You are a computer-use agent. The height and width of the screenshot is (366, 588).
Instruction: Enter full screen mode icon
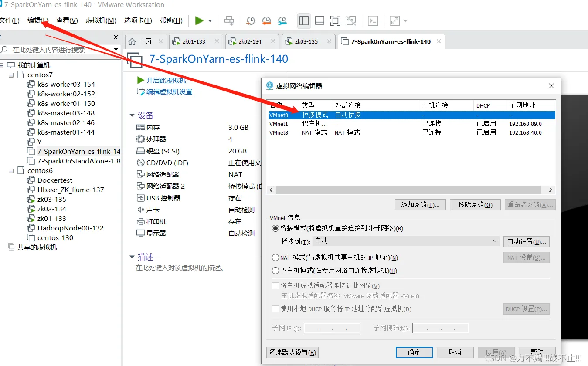click(x=335, y=20)
